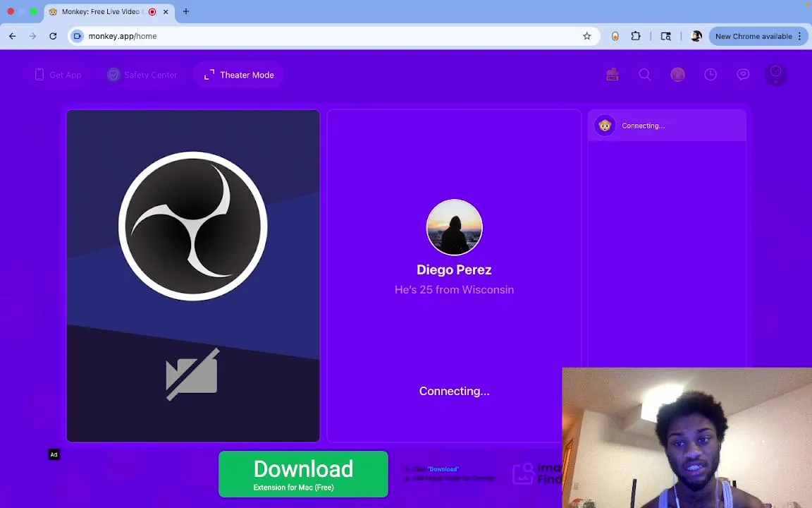The height and width of the screenshot is (508, 812).
Task: Open a new browser tab
Action: [x=186, y=11]
